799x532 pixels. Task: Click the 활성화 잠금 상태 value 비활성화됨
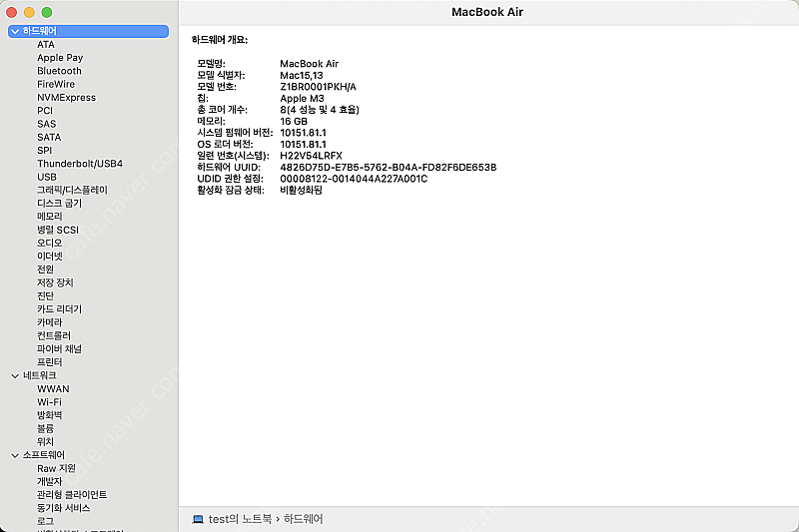[x=302, y=191]
